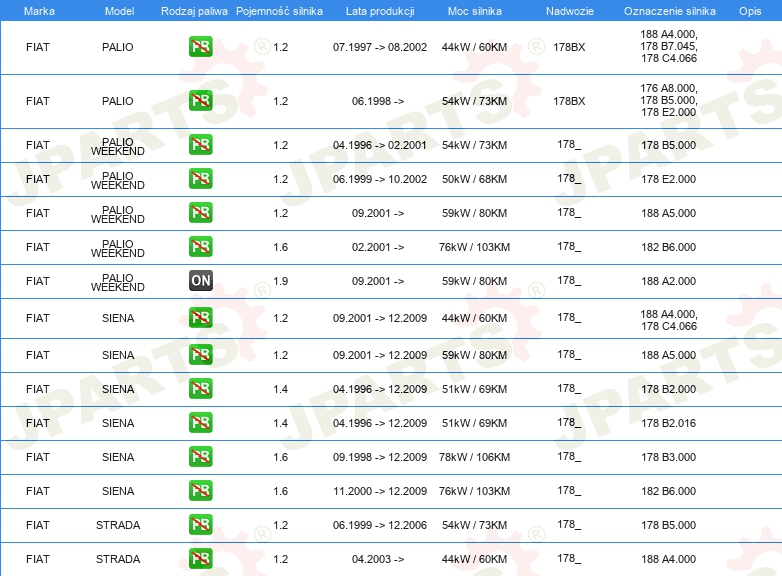
Task: Select the 78kW / 106KM power cell
Action: [474, 457]
